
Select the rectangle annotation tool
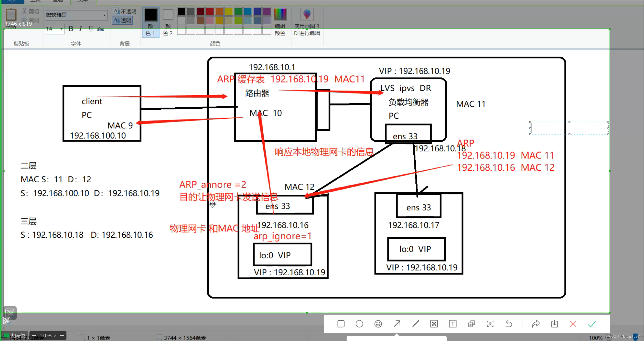(341, 324)
